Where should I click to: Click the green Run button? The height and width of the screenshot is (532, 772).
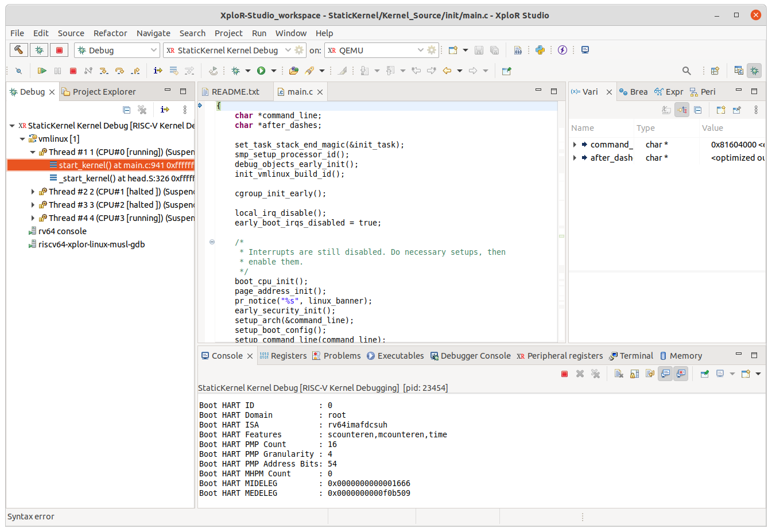tap(261, 71)
